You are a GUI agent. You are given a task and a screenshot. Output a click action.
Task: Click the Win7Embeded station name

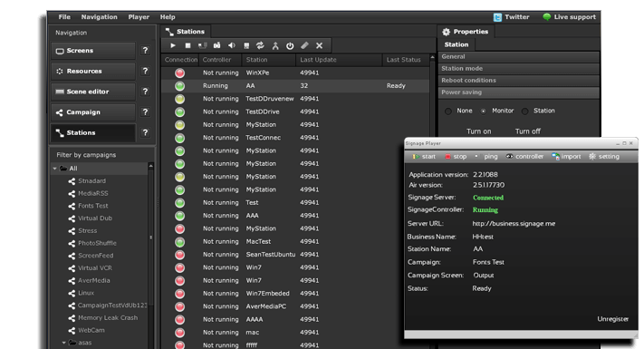[x=267, y=294]
